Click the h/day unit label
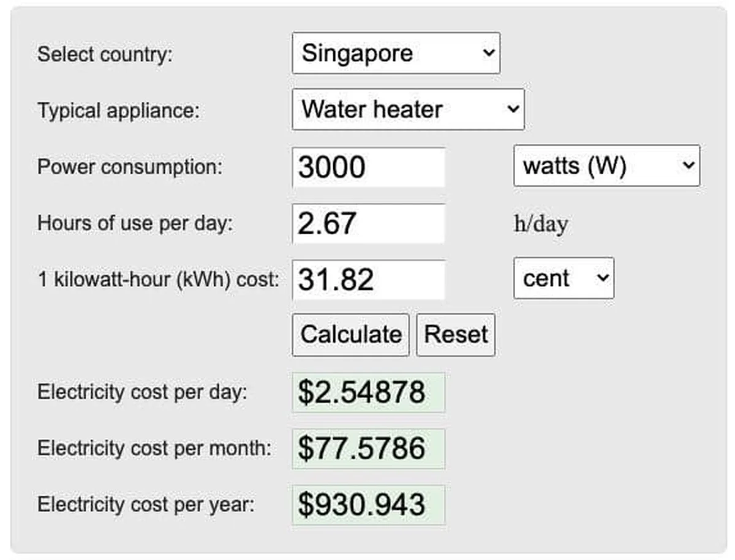Viewport: 735px width, 560px height. 541,223
